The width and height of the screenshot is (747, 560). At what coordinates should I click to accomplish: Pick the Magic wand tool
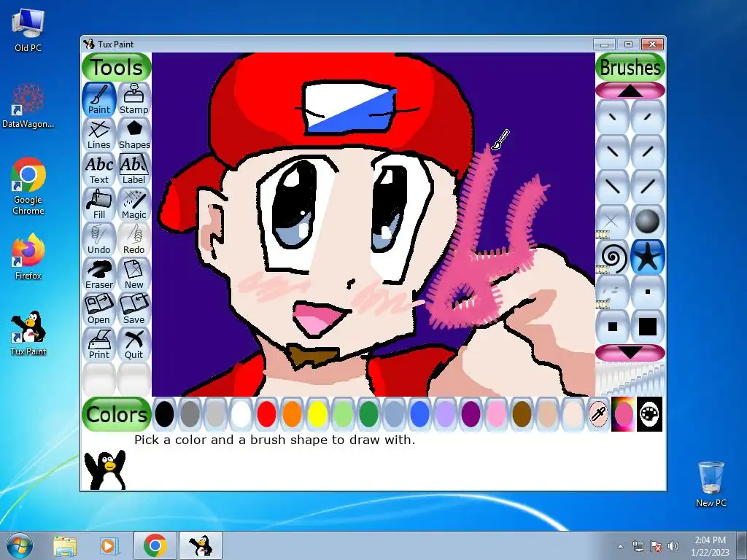tap(134, 204)
